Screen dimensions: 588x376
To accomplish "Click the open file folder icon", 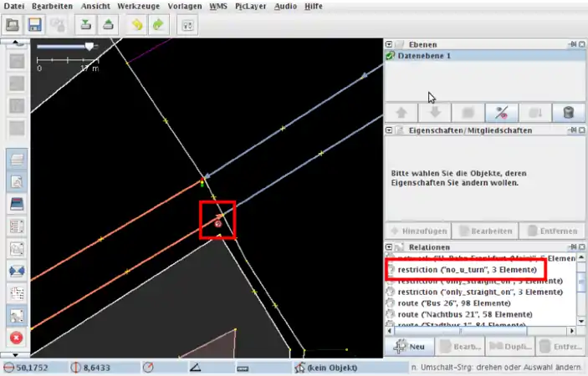I will (13, 24).
